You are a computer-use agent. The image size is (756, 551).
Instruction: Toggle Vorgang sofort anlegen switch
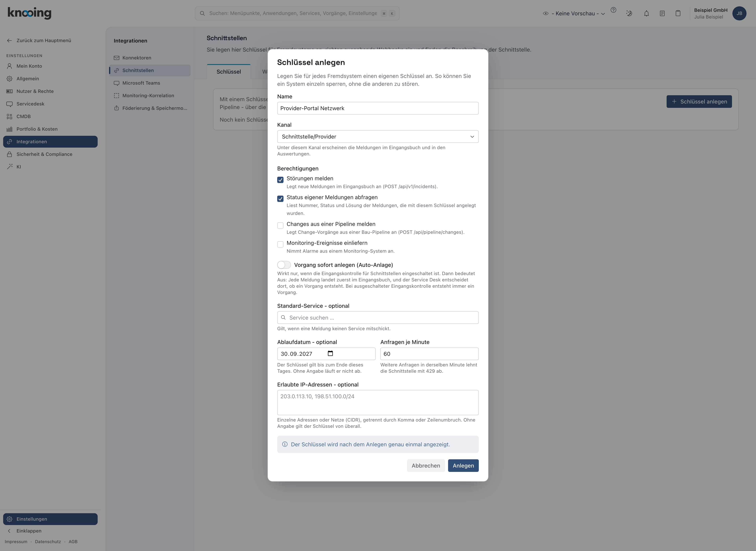coord(284,265)
